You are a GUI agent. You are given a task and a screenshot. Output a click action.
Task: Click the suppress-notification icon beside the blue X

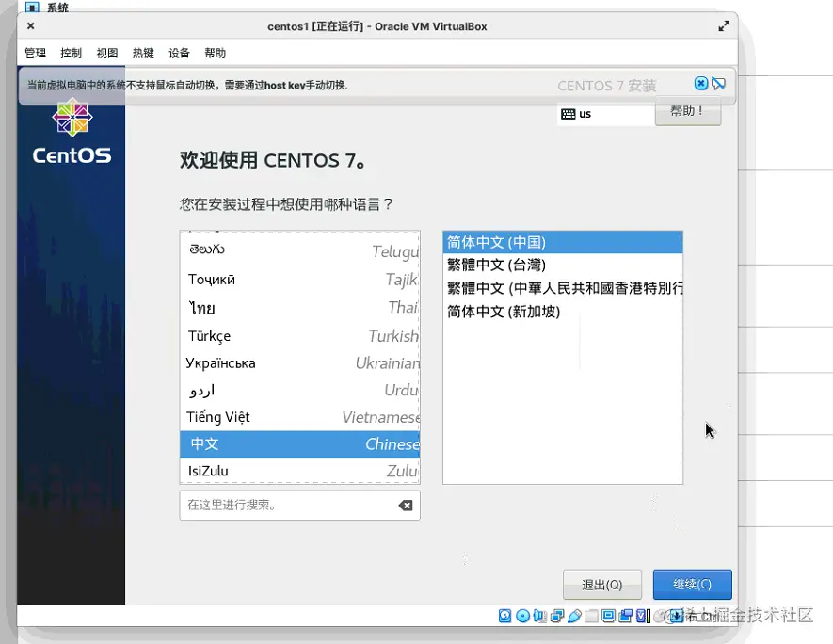[x=718, y=84]
